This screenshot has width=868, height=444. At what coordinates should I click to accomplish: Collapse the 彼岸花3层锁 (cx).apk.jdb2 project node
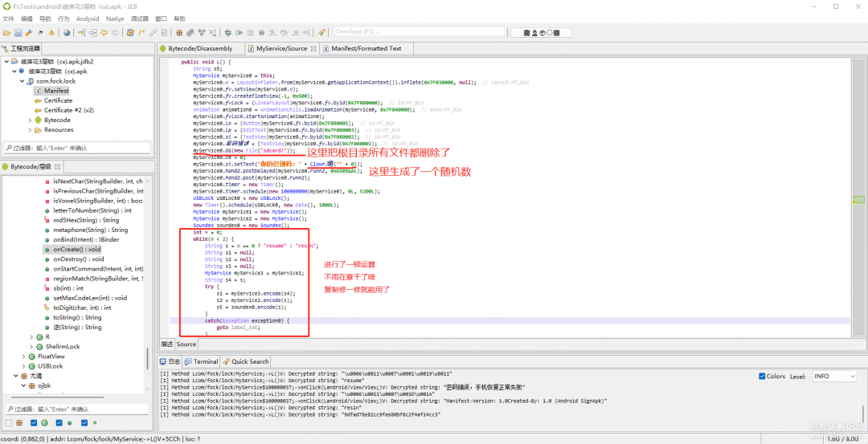click(6, 61)
